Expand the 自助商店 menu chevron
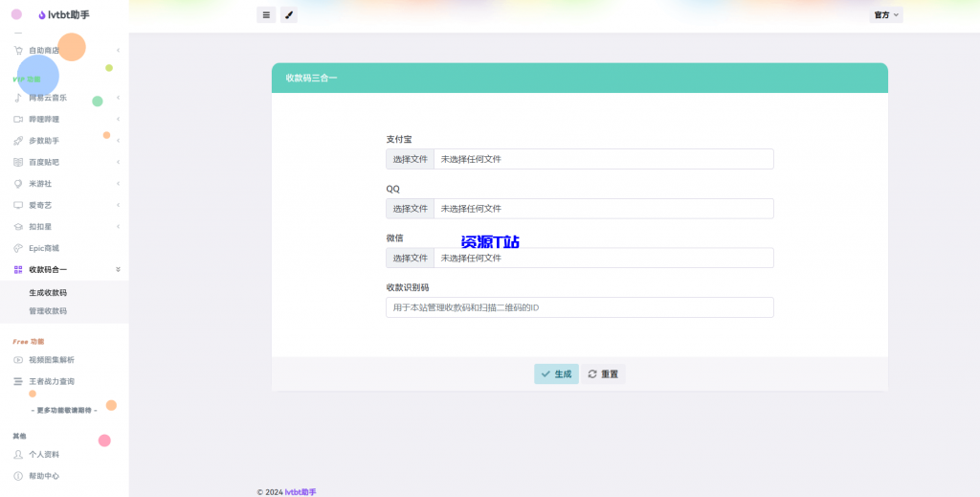Screen dimensions: 980x497 118,51
